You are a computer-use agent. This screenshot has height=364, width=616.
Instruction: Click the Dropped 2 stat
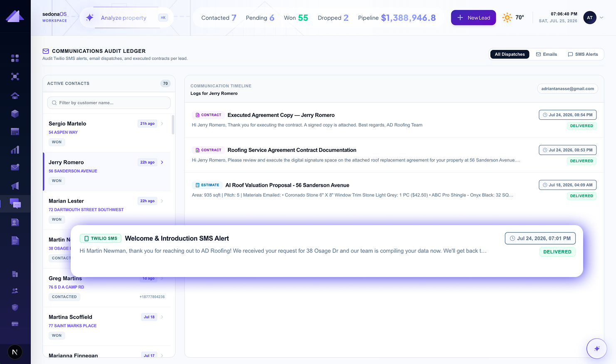point(333,17)
